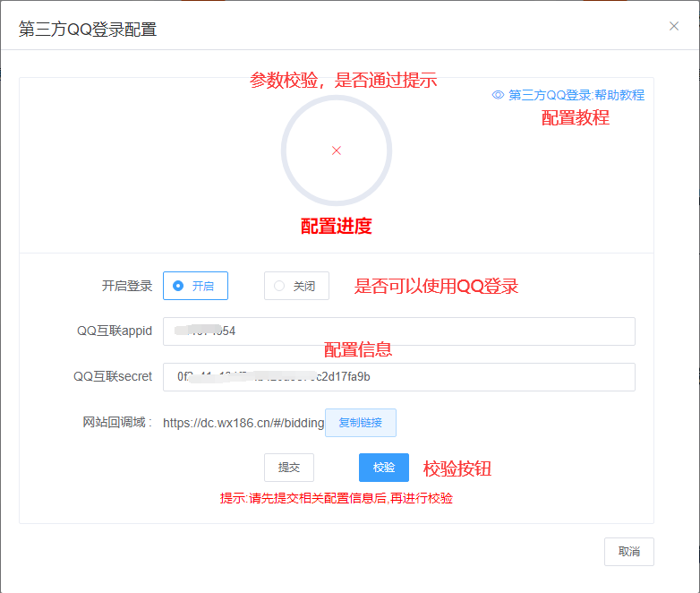This screenshot has height=593, width=700.
Task: Select the 开启 radio option
Action: (x=195, y=286)
